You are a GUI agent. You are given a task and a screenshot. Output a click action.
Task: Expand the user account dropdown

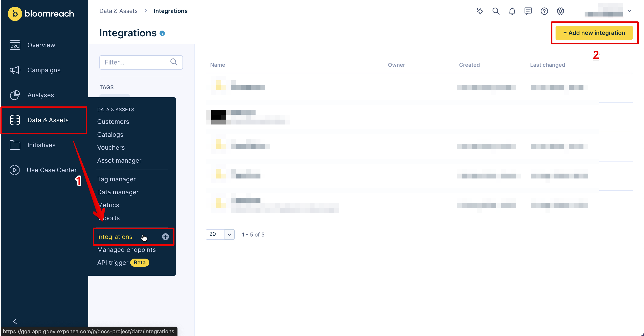629,11
